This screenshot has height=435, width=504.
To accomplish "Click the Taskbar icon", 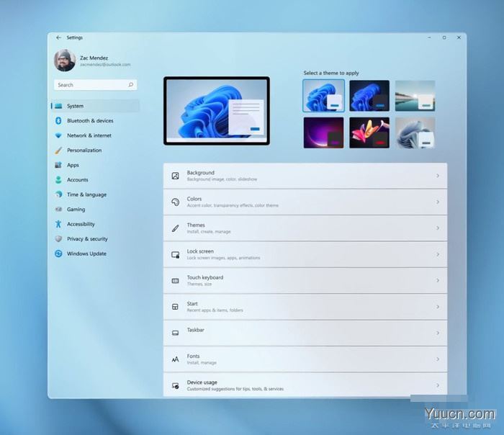I will tap(175, 333).
